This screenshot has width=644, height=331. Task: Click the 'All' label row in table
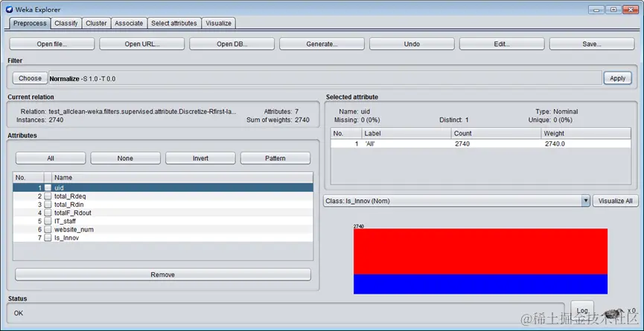click(x=481, y=144)
